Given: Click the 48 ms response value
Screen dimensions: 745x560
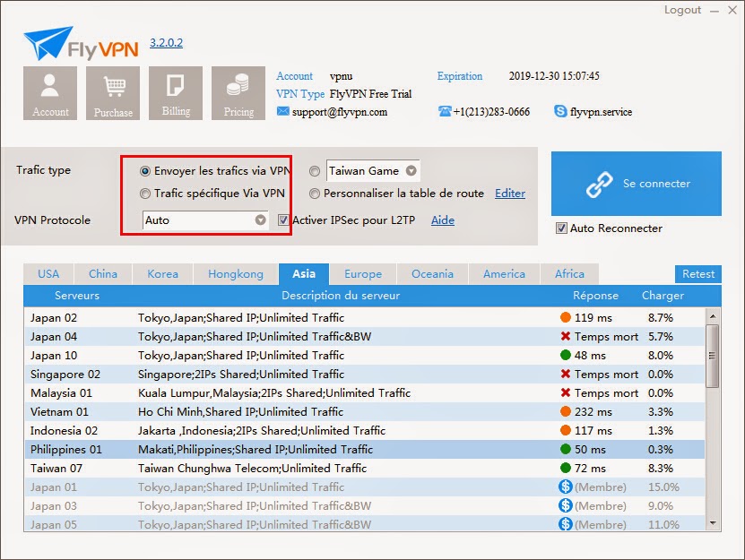Looking at the screenshot, I should (590, 356).
